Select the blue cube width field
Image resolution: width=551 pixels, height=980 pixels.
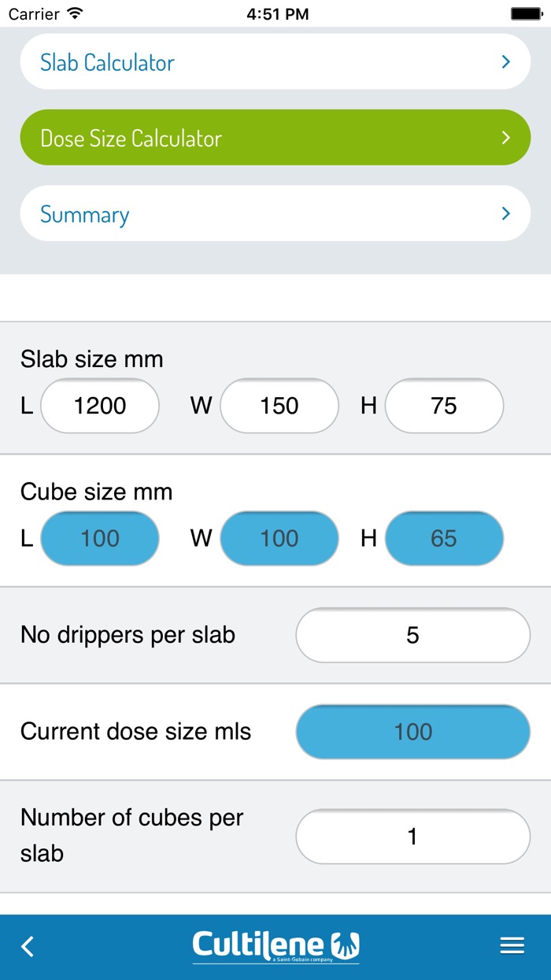pyautogui.click(x=279, y=539)
